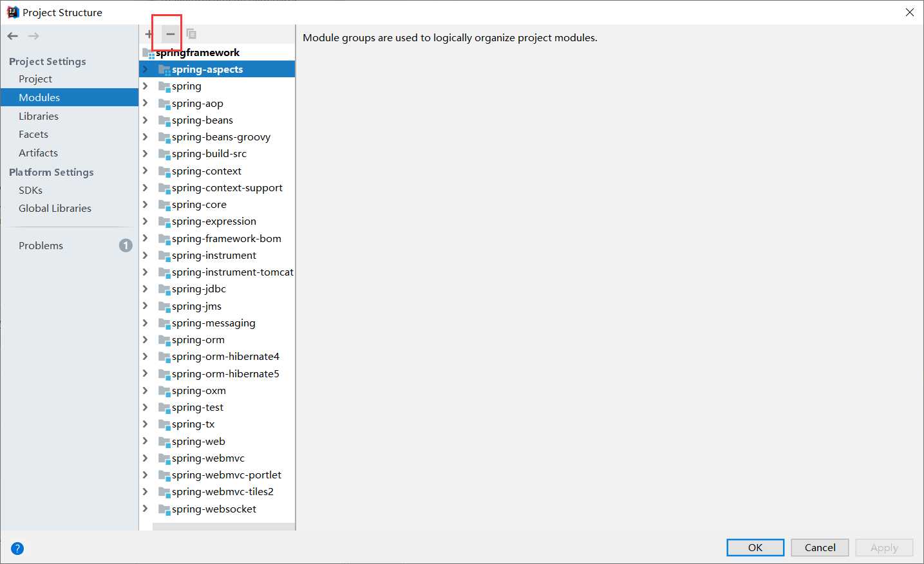Go forward with the right arrow
Viewport: 924px width, 564px height.
click(33, 36)
